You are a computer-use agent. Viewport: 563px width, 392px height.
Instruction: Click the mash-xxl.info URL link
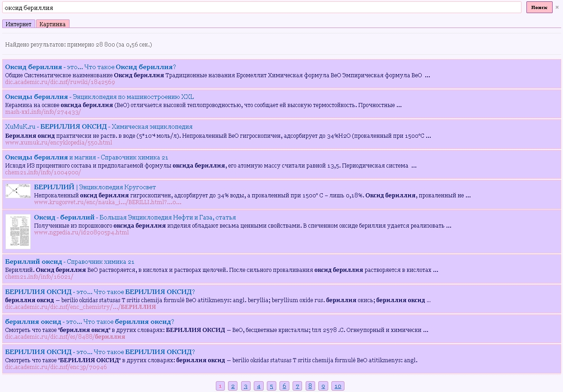click(x=43, y=112)
